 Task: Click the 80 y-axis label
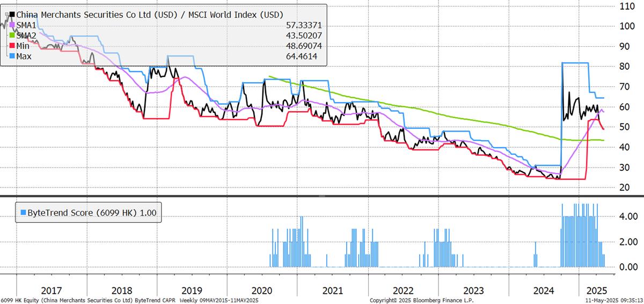point(626,67)
